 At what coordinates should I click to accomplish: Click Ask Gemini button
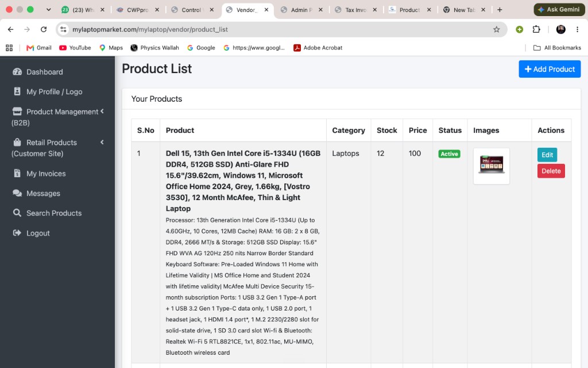tap(559, 9)
